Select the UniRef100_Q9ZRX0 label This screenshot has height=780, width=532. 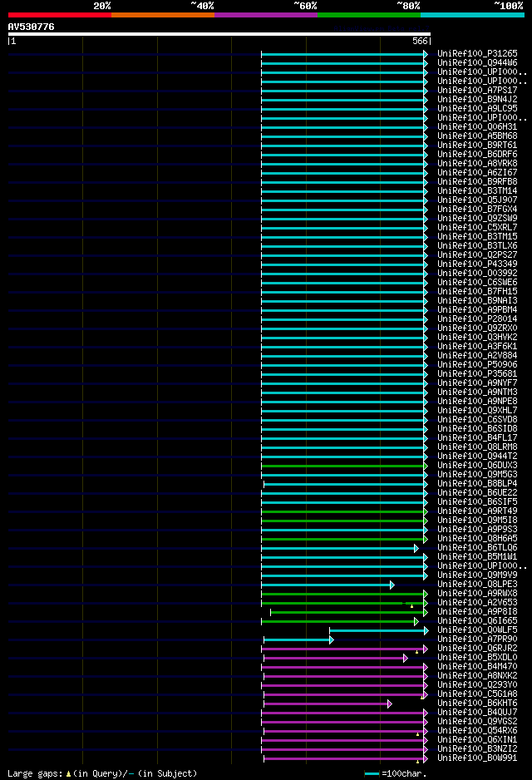(477, 328)
